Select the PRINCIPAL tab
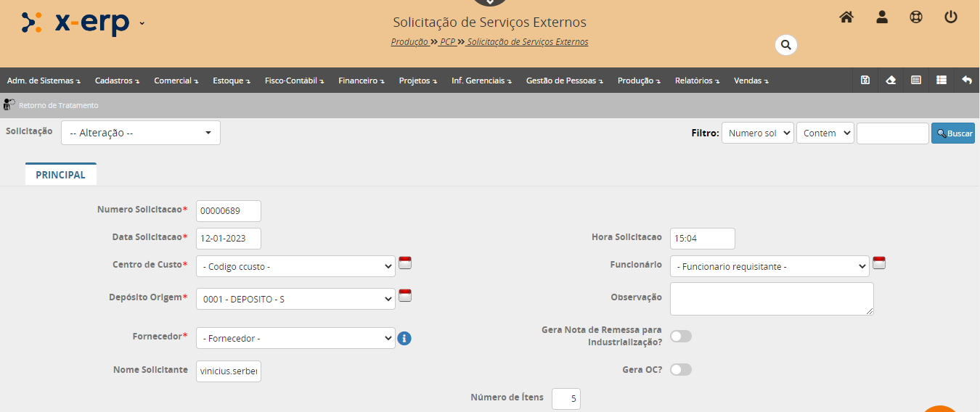Image resolution: width=980 pixels, height=412 pixels. 61,175
